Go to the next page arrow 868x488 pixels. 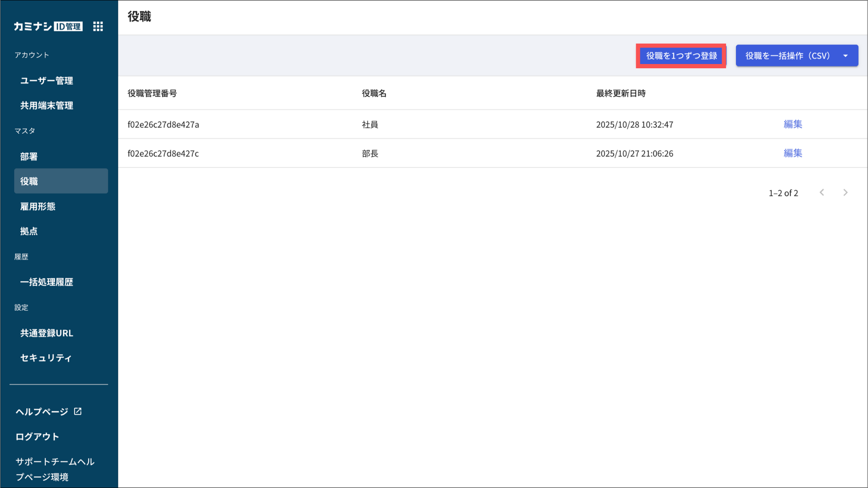point(846,192)
